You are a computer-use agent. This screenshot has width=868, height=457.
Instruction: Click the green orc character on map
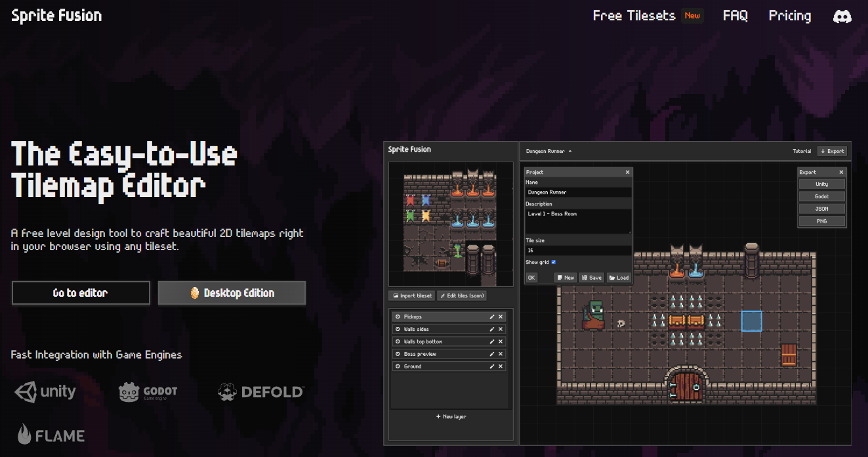pos(593,316)
